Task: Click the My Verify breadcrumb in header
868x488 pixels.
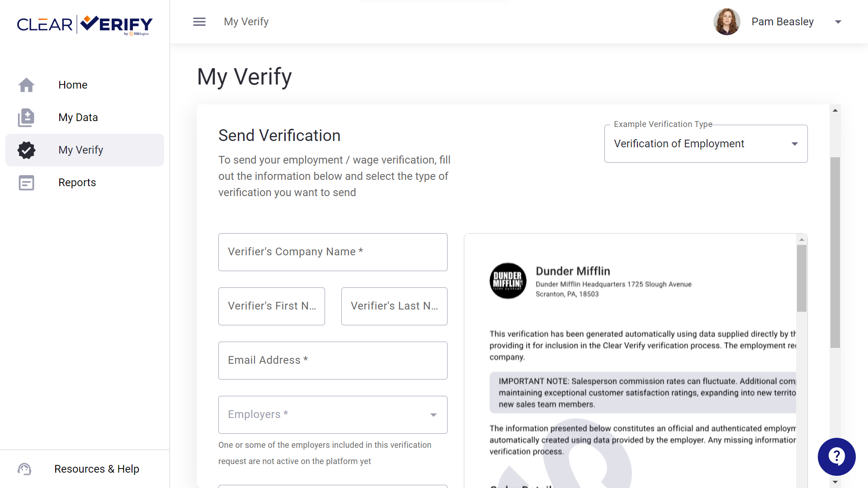Action: point(246,22)
